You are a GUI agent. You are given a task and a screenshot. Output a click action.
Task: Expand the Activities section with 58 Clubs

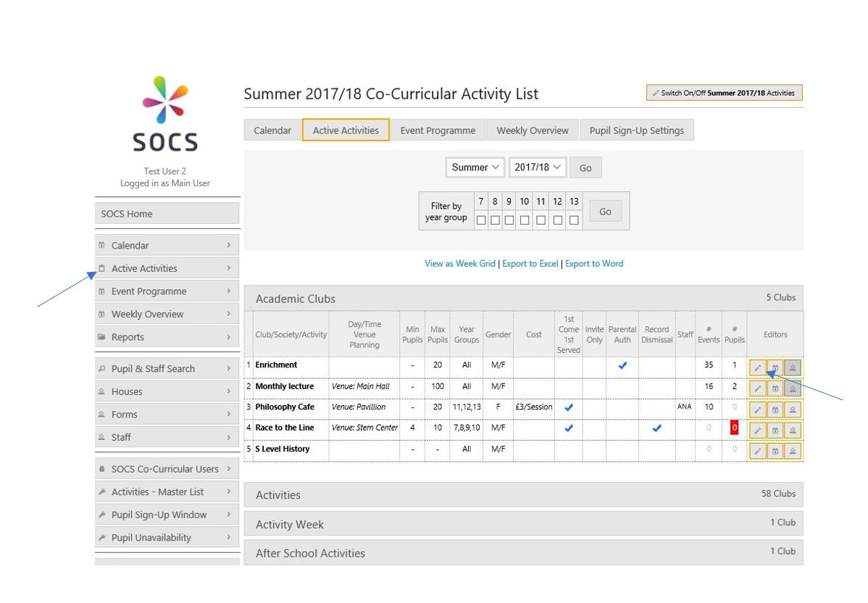click(523, 494)
